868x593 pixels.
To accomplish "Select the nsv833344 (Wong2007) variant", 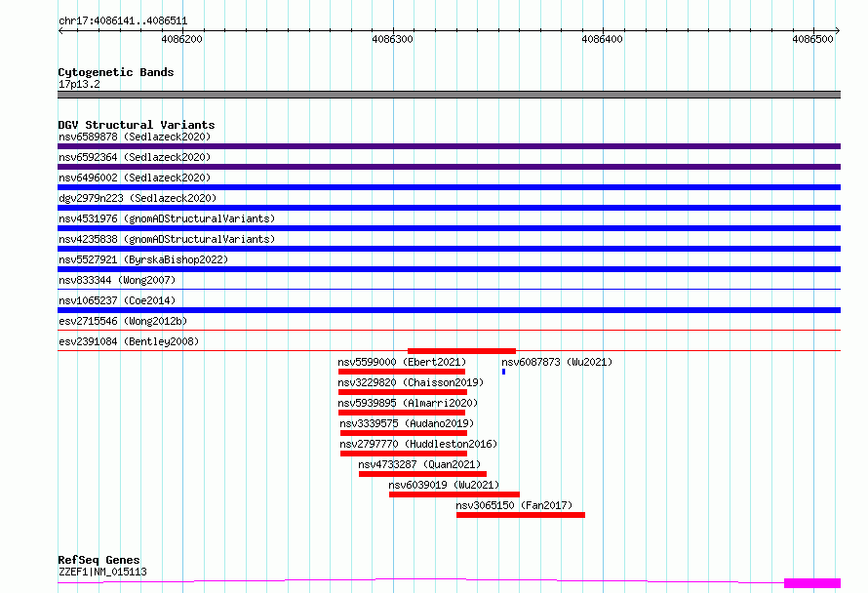I will pos(117,280).
